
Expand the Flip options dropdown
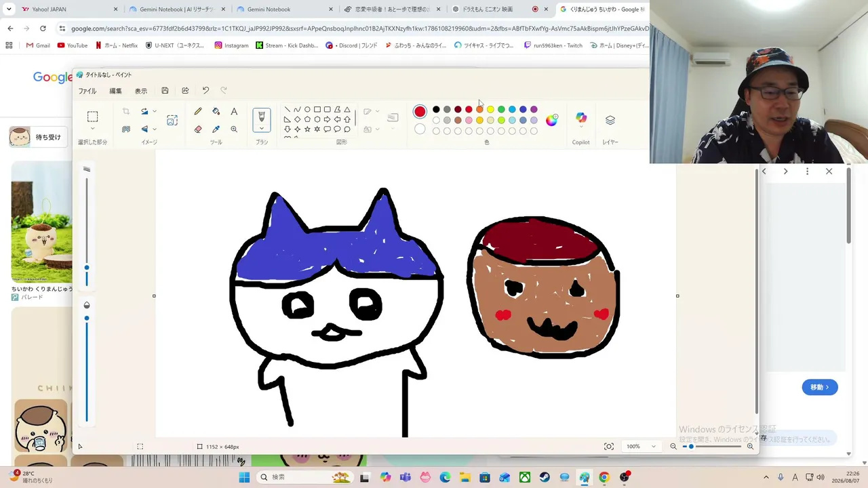coord(155,129)
